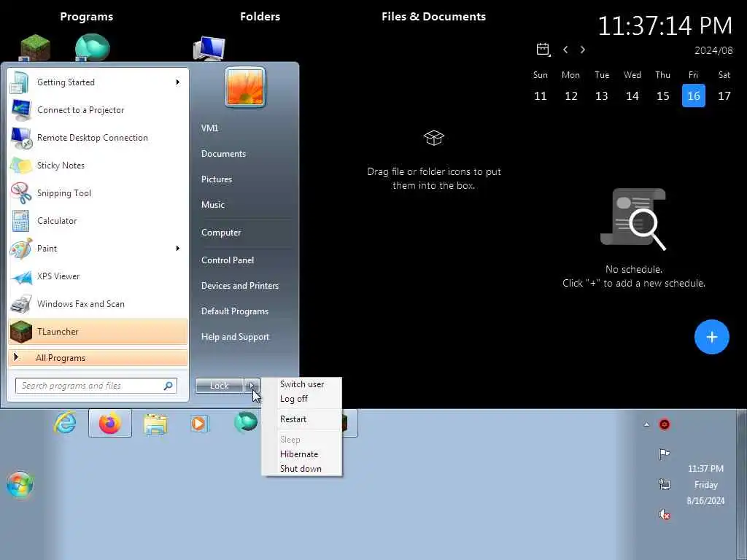Select Saturday 17 in the calendar
Image resolution: width=747 pixels, height=560 pixels.
724,96
